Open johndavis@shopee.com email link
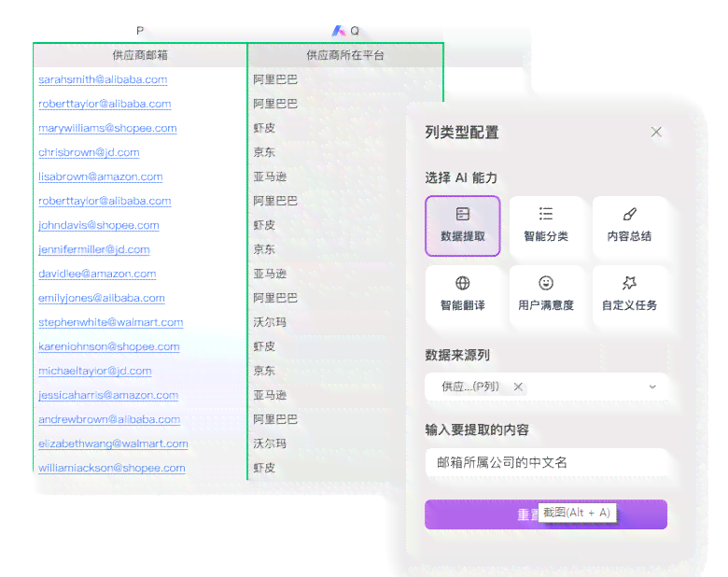Image resolution: width=728 pixels, height=577 pixels. point(98,225)
